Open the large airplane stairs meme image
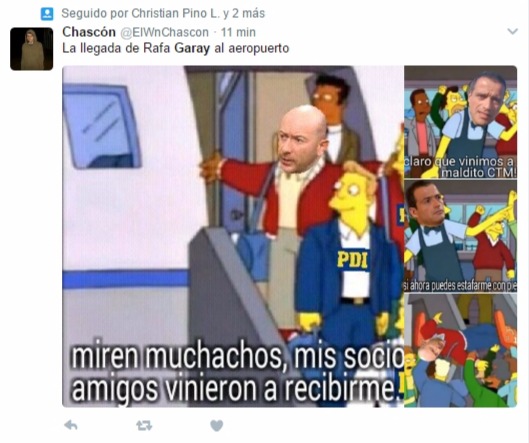The height and width of the screenshot is (443, 529). point(233,237)
